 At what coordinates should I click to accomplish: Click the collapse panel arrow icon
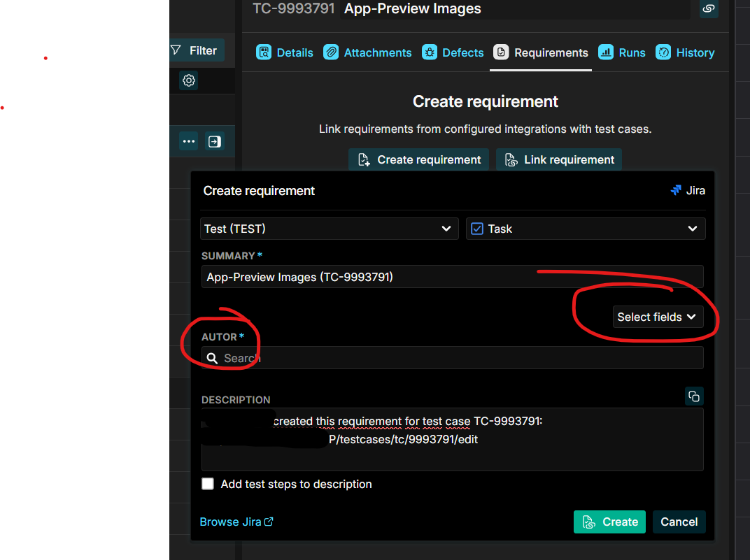tap(214, 141)
